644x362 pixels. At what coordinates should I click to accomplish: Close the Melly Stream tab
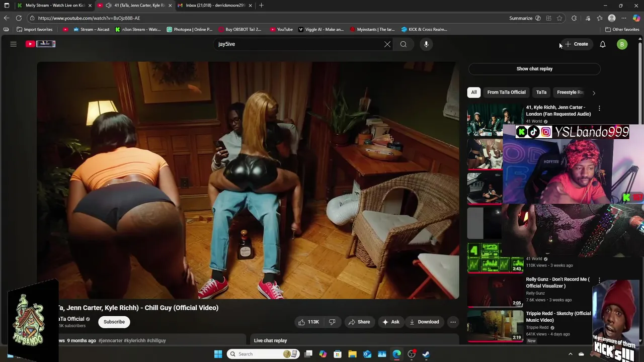(x=90, y=5)
